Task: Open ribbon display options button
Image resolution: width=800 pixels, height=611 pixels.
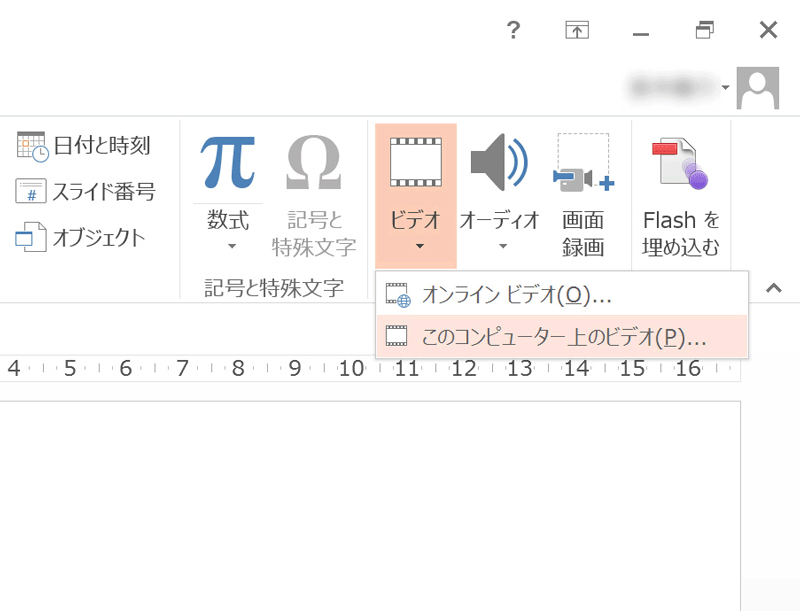Action: coord(577,30)
